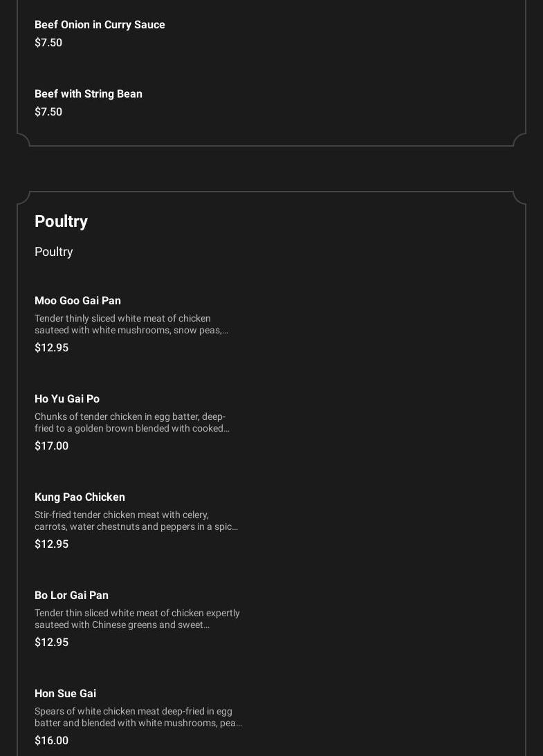Viewport: 543px width, 756px height.
Task: Click the $7.50 price under Beef with String Bean
Action: (48, 112)
